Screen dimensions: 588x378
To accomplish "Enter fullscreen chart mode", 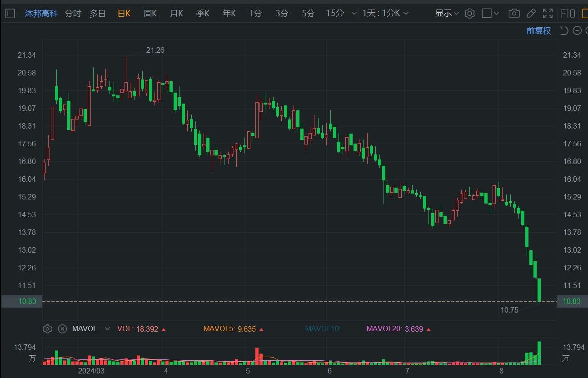I will 548,14.
